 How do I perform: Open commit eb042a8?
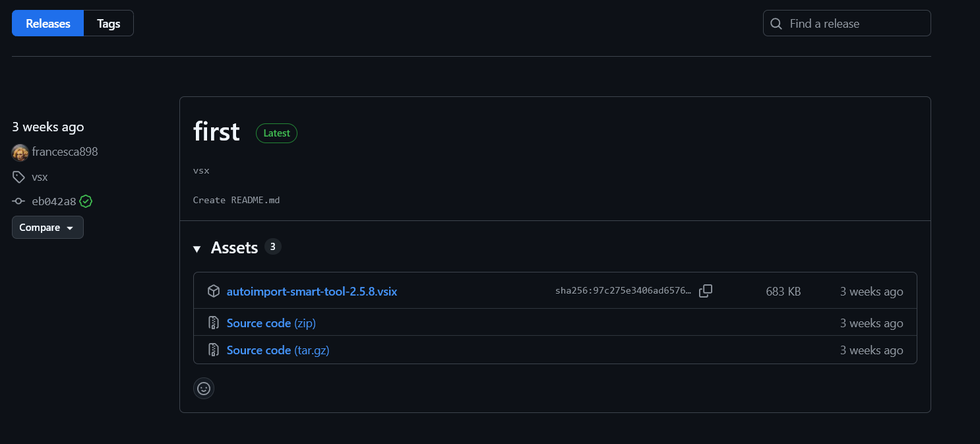(x=53, y=201)
